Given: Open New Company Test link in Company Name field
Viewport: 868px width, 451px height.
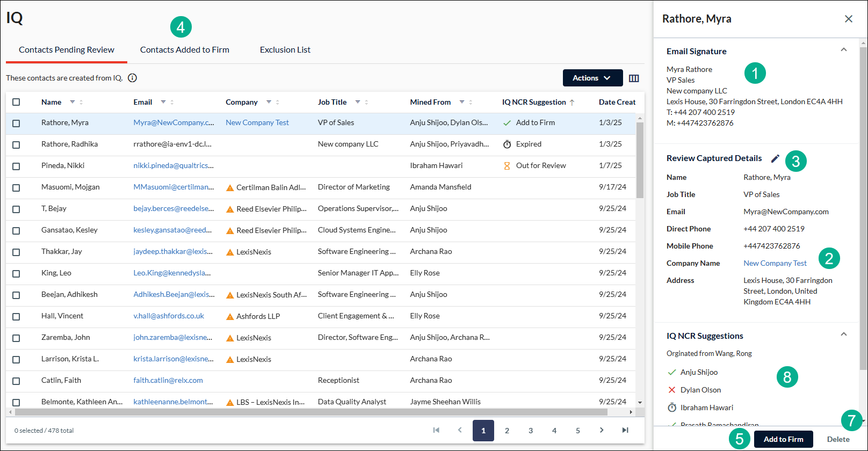Looking at the screenshot, I should click(775, 263).
